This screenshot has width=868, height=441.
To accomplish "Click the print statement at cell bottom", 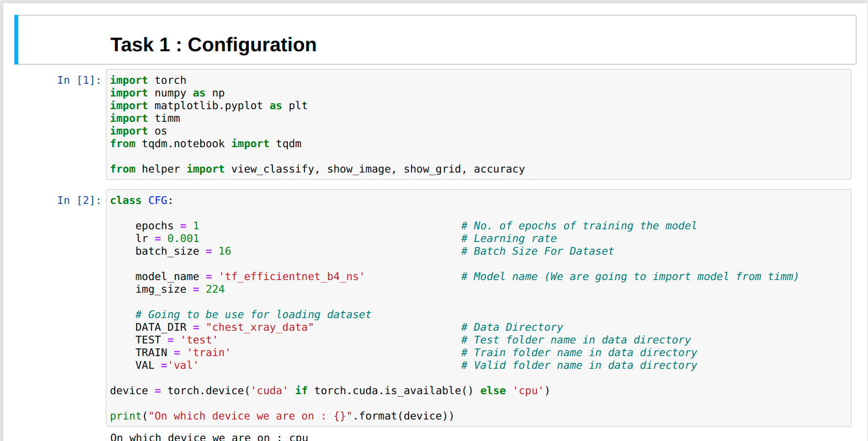I will pos(281,416).
